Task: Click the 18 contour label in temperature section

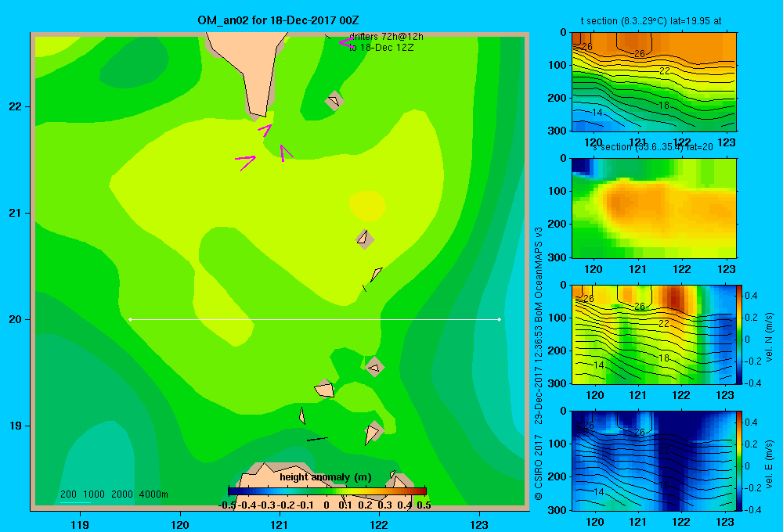Action: [664, 106]
